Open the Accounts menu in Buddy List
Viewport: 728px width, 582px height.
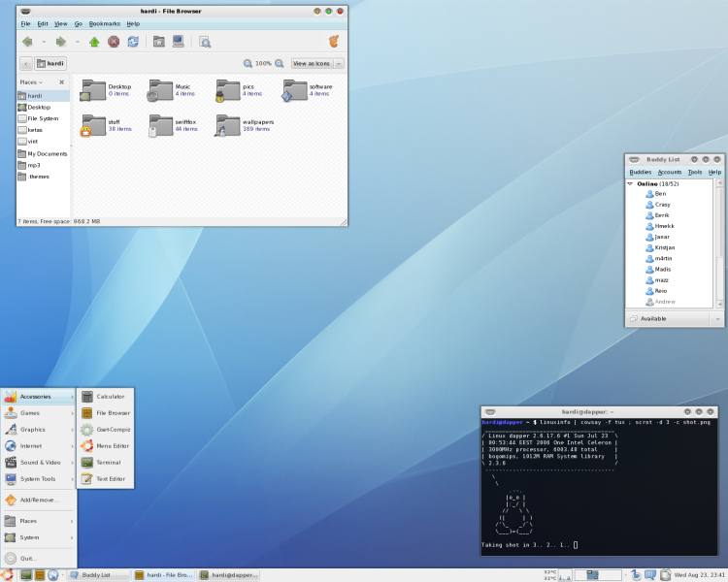[670, 173]
